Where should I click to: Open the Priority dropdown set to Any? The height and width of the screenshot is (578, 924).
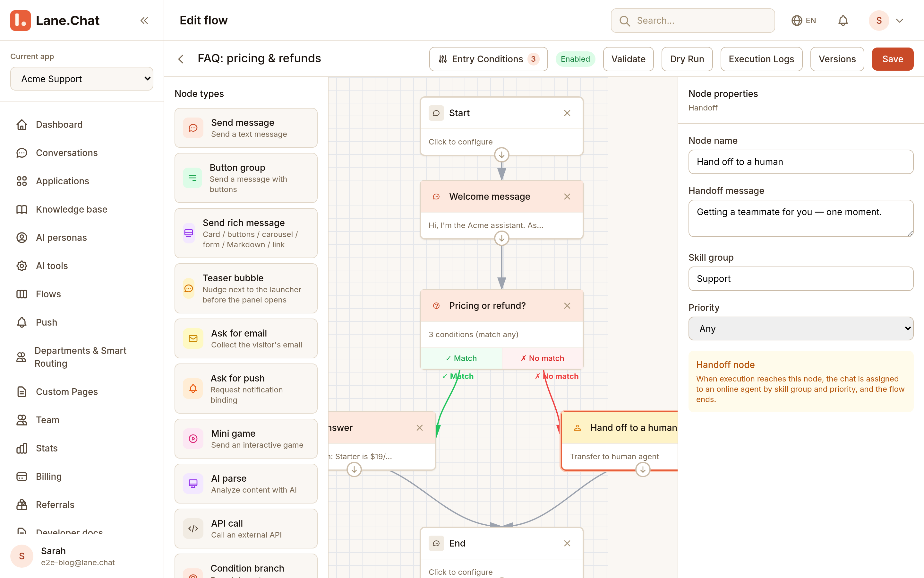[801, 328]
